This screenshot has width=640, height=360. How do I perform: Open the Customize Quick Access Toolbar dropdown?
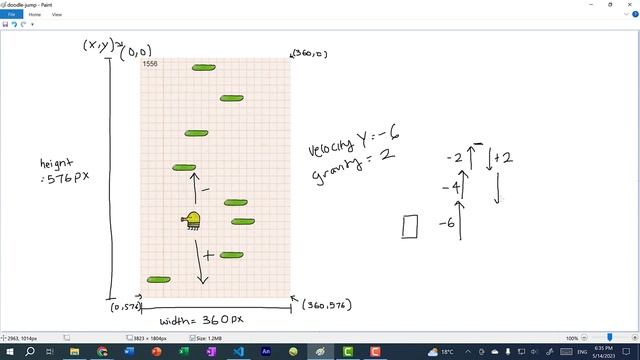(32, 24)
